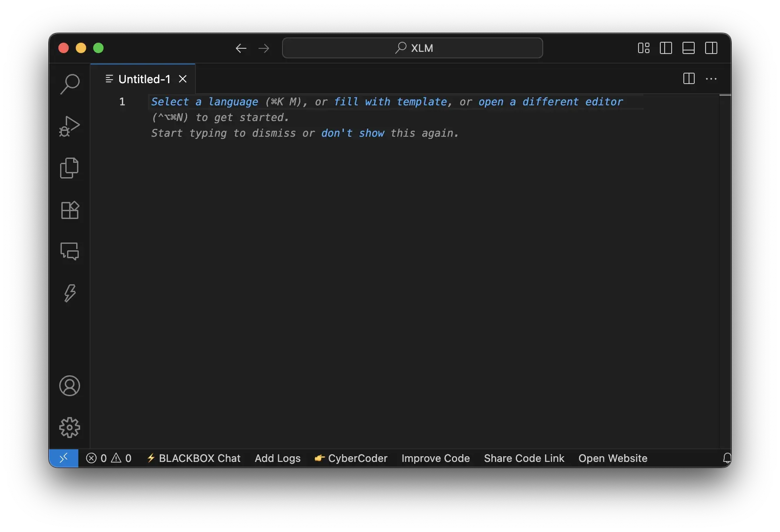Open the Explorer files view

[69, 168]
